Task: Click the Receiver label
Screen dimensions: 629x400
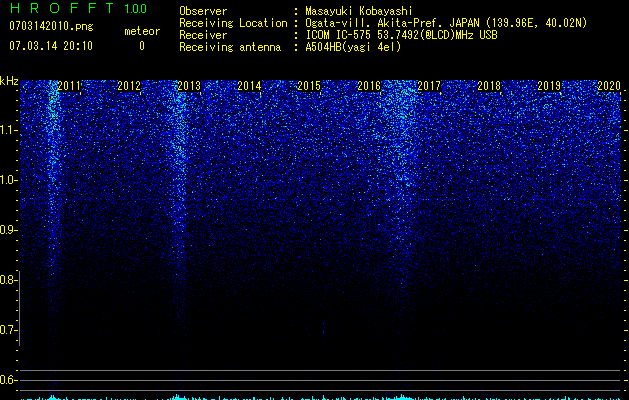Action: pyautogui.click(x=203, y=35)
